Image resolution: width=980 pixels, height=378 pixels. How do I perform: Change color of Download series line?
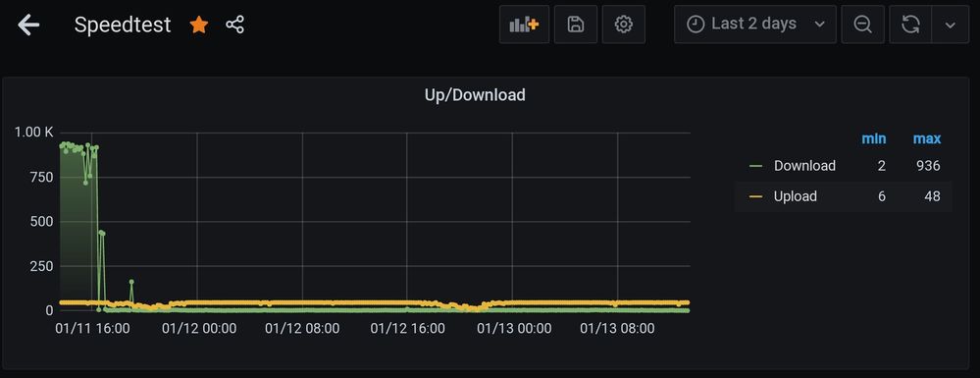tap(756, 166)
